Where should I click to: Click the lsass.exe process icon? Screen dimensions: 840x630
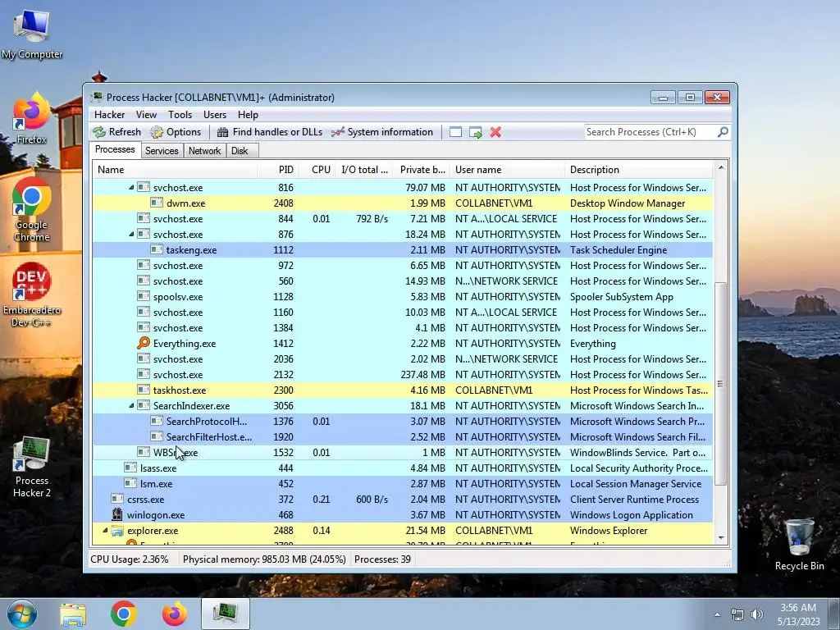click(x=130, y=468)
